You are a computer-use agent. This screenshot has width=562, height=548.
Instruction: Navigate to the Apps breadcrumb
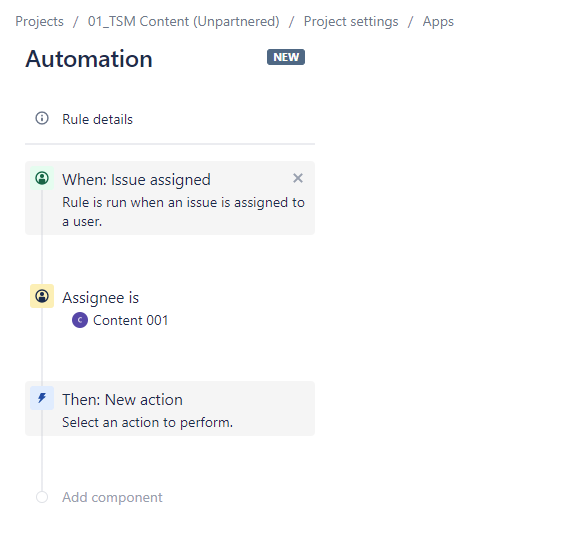pyautogui.click(x=438, y=22)
